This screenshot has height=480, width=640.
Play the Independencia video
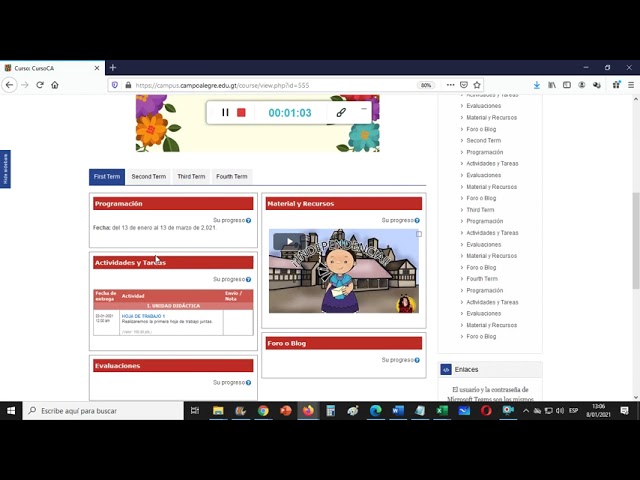coord(289,241)
